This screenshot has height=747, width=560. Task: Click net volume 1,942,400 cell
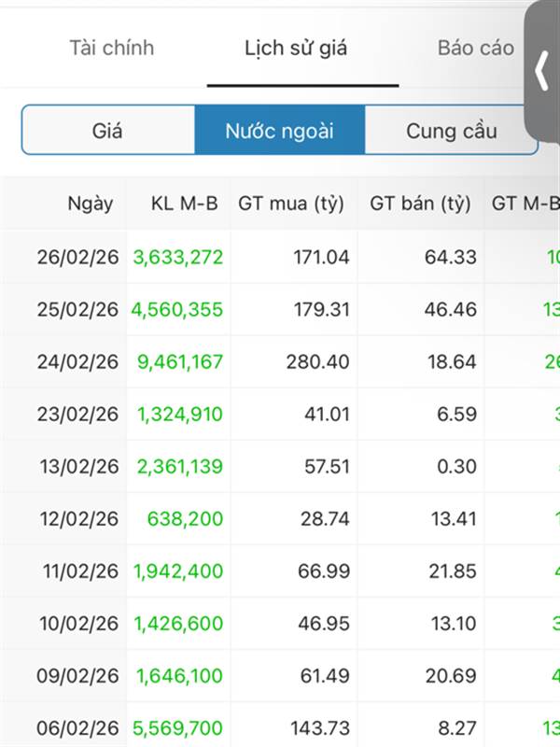179,571
